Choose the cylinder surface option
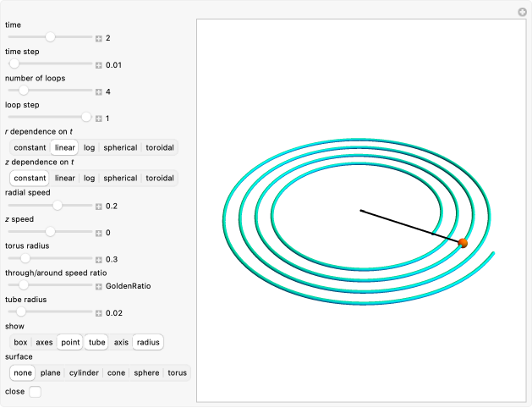 click(x=84, y=372)
